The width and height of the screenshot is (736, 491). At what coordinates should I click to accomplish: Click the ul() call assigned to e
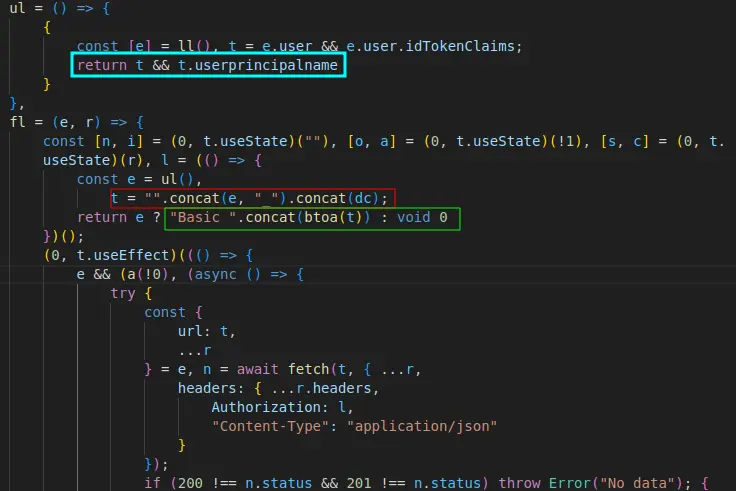pyautogui.click(x=178, y=179)
